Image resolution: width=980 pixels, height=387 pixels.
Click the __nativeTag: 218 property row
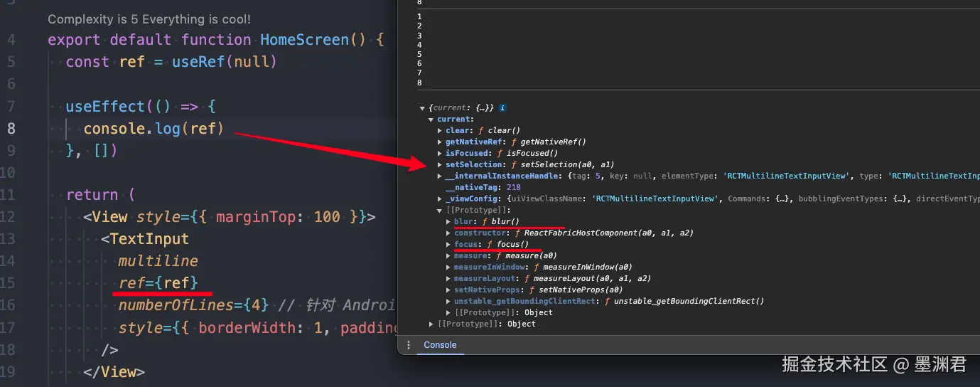pos(483,188)
